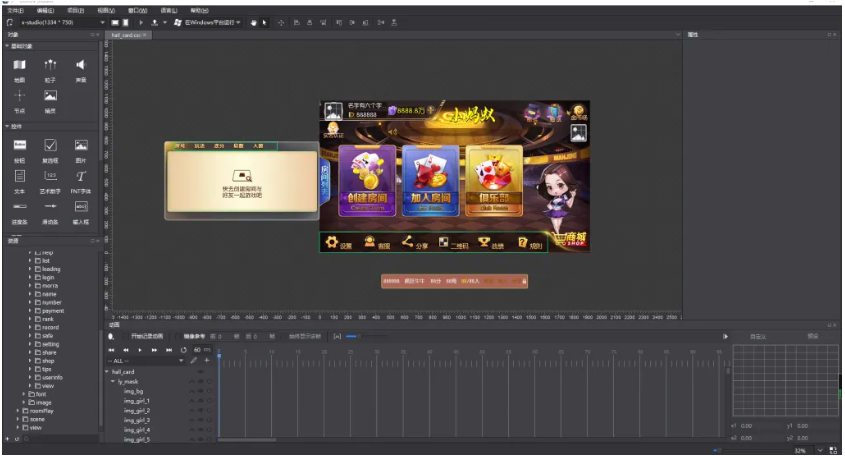Jump to last frame in timeline

click(x=169, y=350)
